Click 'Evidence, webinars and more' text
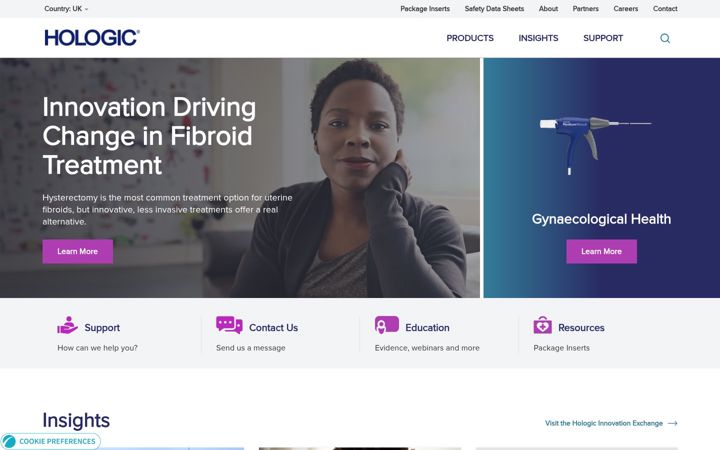The height and width of the screenshot is (450, 720). pos(427,348)
